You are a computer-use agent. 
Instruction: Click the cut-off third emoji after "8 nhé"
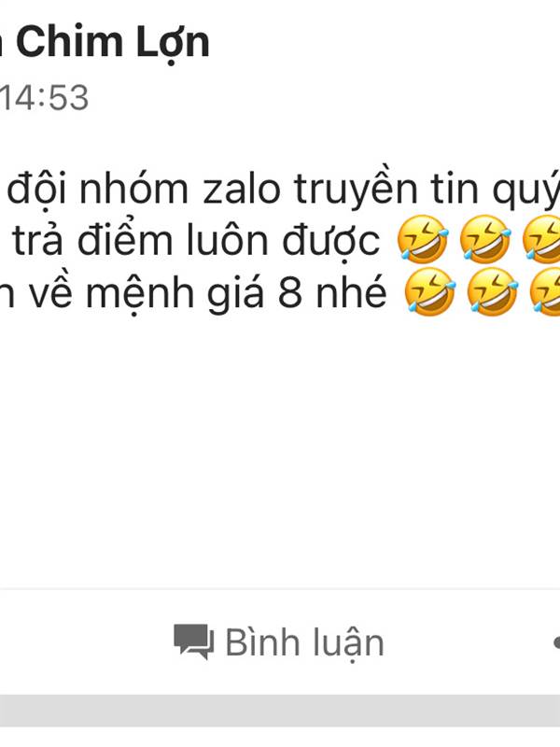[x=545, y=291]
